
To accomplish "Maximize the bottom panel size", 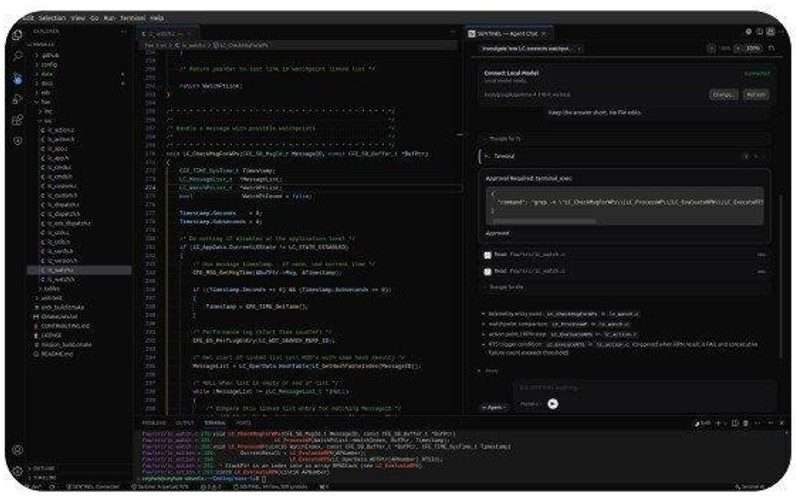I will (x=771, y=423).
